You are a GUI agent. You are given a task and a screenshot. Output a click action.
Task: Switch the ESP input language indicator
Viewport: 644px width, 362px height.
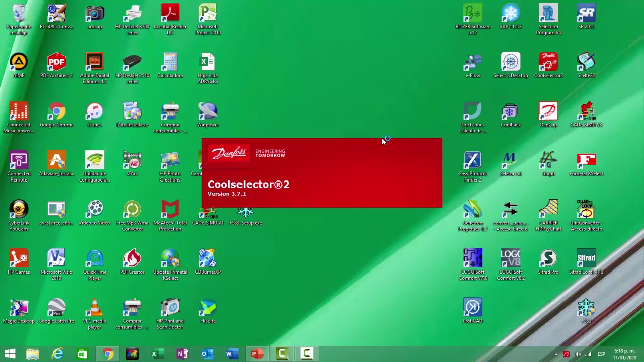click(x=601, y=354)
